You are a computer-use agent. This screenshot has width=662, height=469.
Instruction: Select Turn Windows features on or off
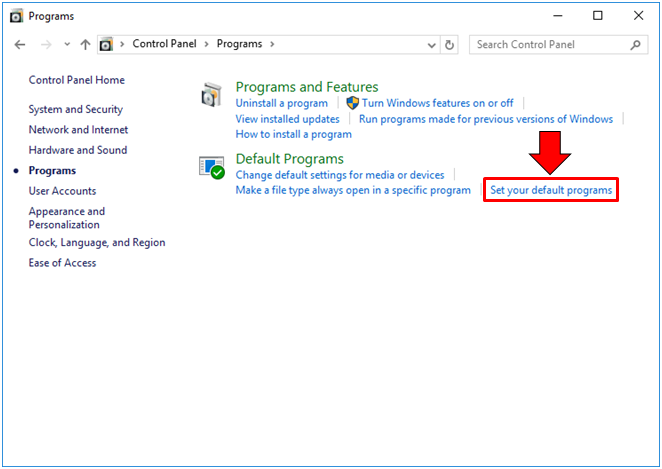(x=437, y=103)
